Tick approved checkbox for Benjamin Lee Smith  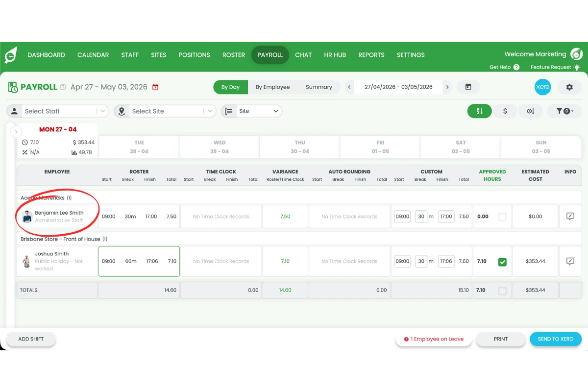(x=502, y=217)
